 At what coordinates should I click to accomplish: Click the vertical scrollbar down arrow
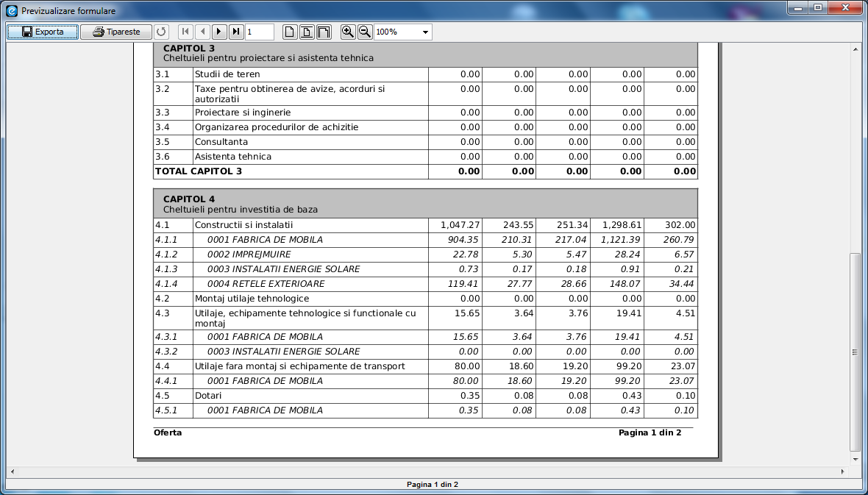[855, 460]
